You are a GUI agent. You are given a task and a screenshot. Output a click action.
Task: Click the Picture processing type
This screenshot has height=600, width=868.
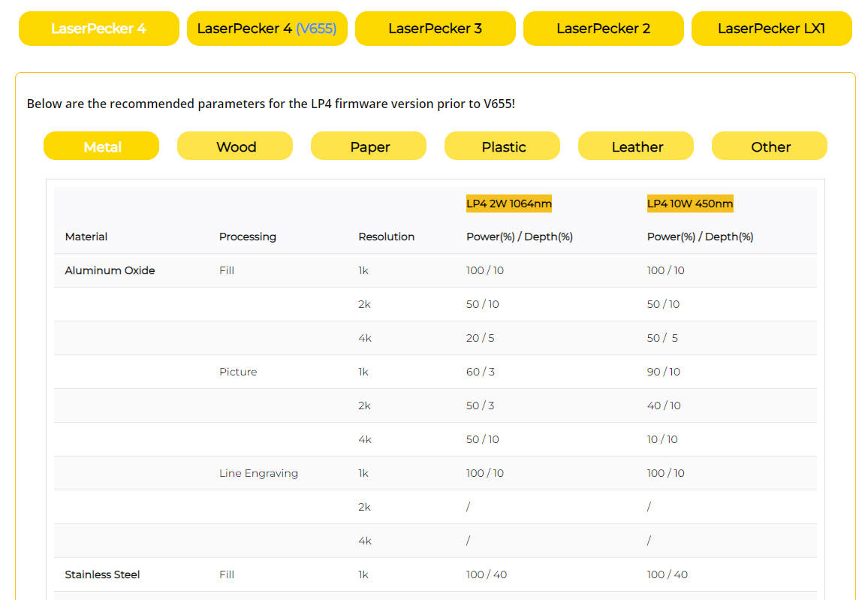point(238,372)
